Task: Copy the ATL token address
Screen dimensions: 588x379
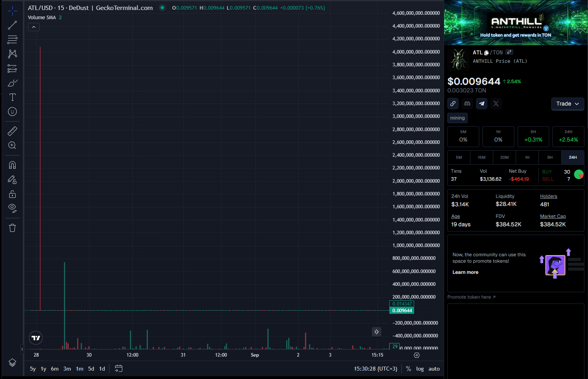Action: (486, 53)
